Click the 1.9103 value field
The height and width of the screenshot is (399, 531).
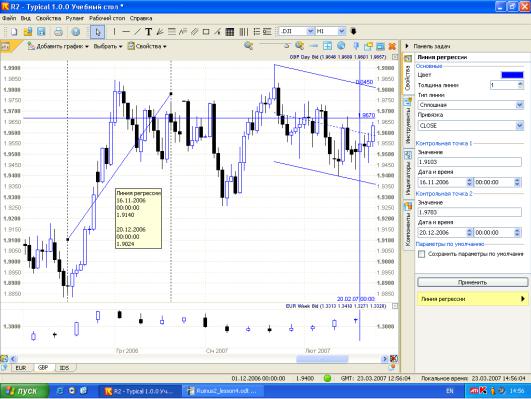pos(469,162)
